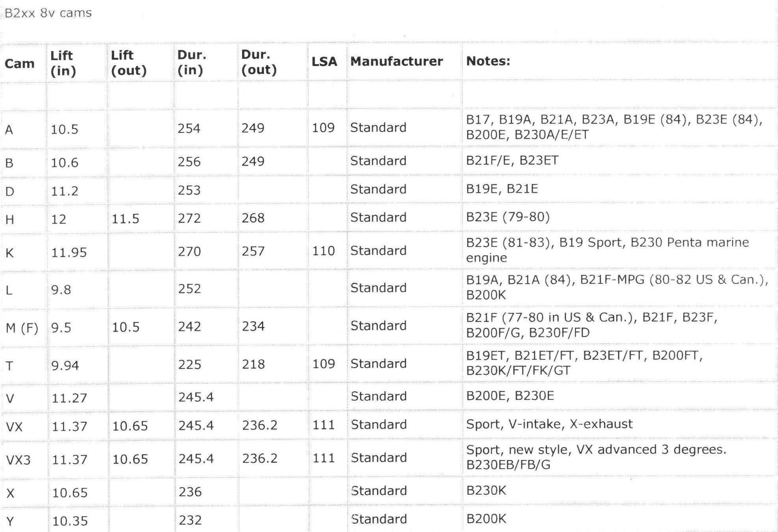This screenshot has width=778, height=532.
Task: Click the "Manufacturer" column header
Action: [x=396, y=61]
